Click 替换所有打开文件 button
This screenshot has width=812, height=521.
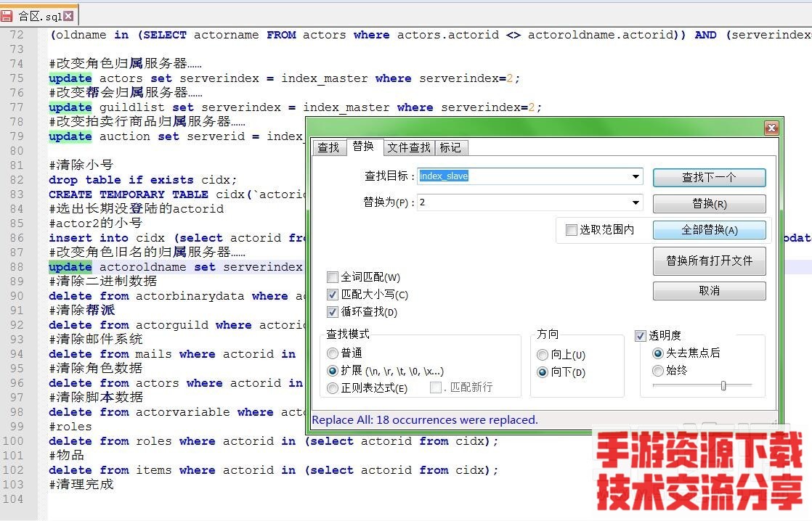tap(709, 260)
